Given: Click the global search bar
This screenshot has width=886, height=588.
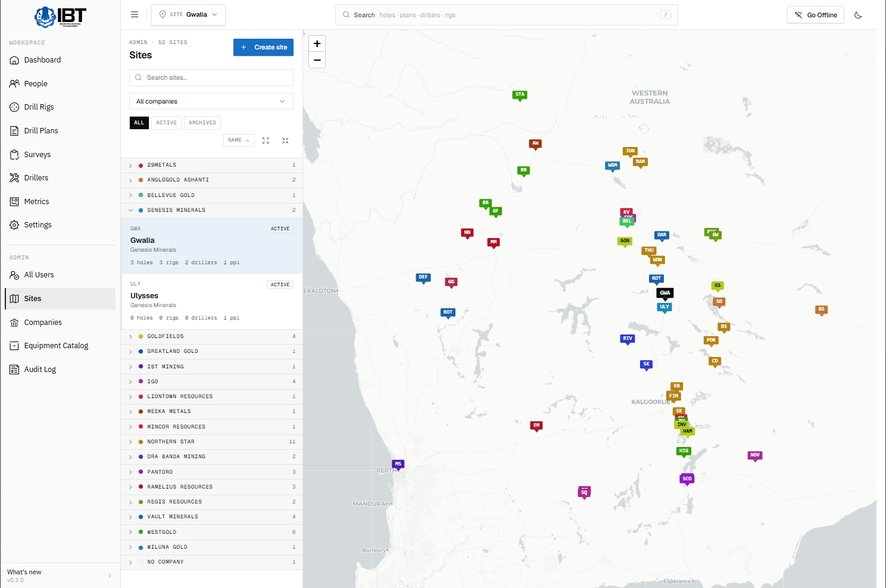Looking at the screenshot, I should click(507, 15).
